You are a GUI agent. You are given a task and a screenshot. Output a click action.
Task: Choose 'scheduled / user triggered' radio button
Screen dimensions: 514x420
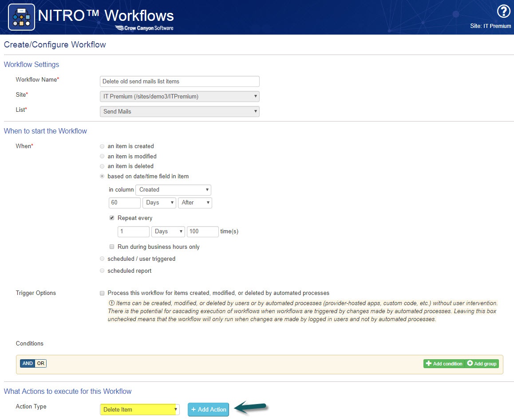(x=103, y=259)
